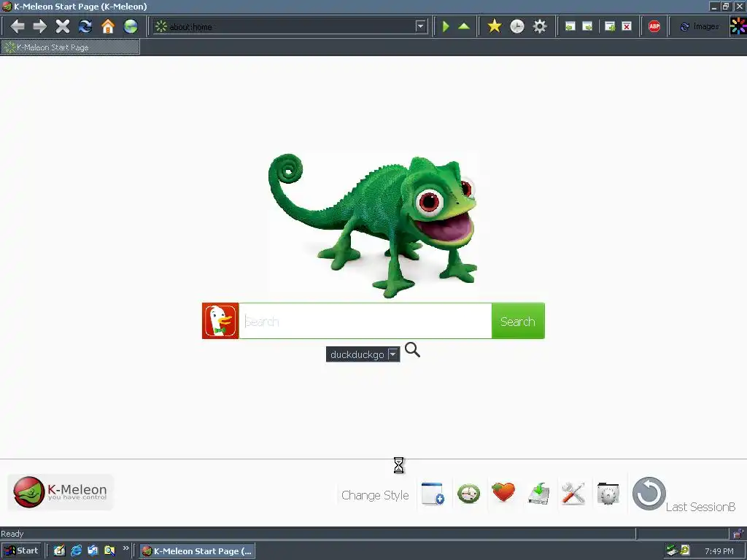
Task: Expand quick launch chevron in taskbar
Action: [x=125, y=548]
